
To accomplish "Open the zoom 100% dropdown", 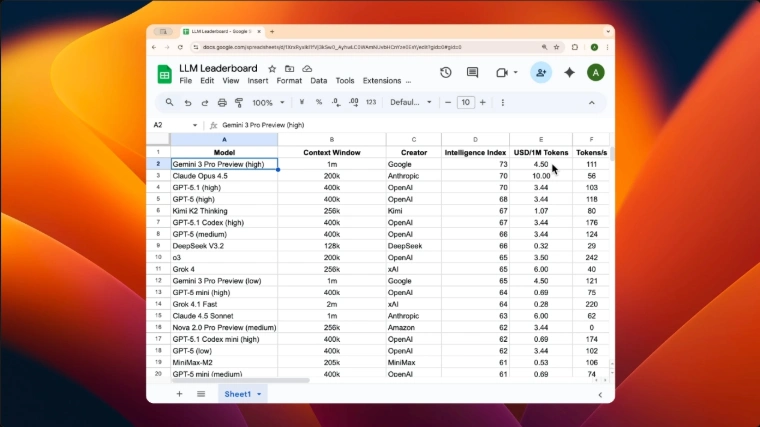I will [x=267, y=102].
